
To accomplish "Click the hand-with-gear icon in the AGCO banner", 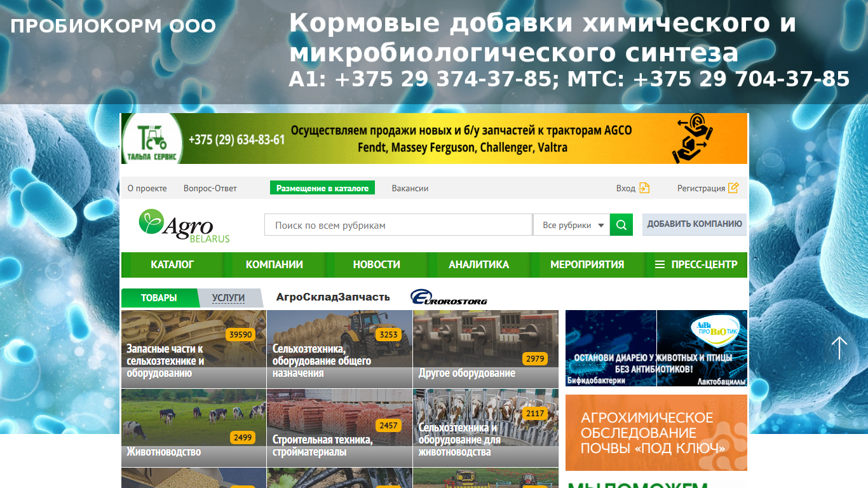I will pyautogui.click(x=693, y=139).
